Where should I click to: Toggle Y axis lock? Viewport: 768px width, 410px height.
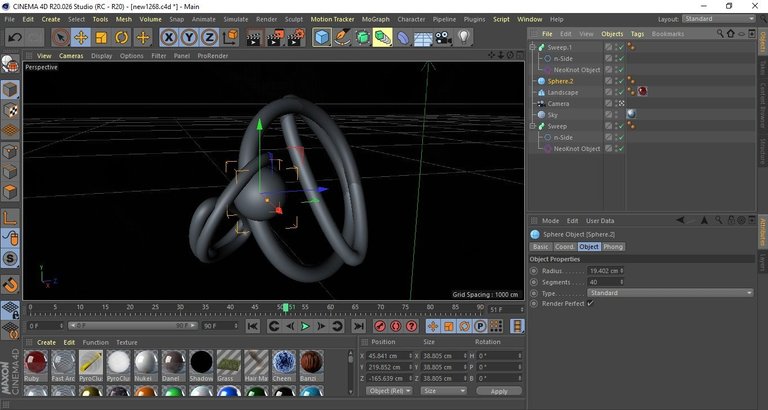coord(190,38)
